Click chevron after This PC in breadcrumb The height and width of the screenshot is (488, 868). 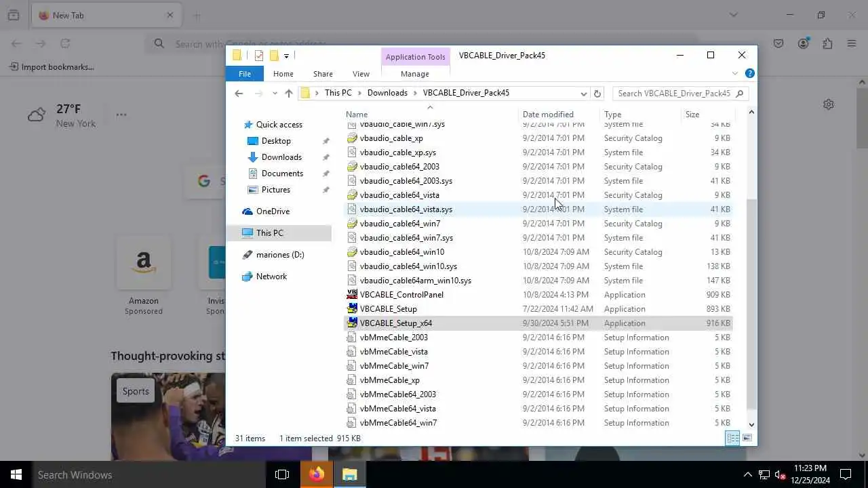click(x=360, y=93)
